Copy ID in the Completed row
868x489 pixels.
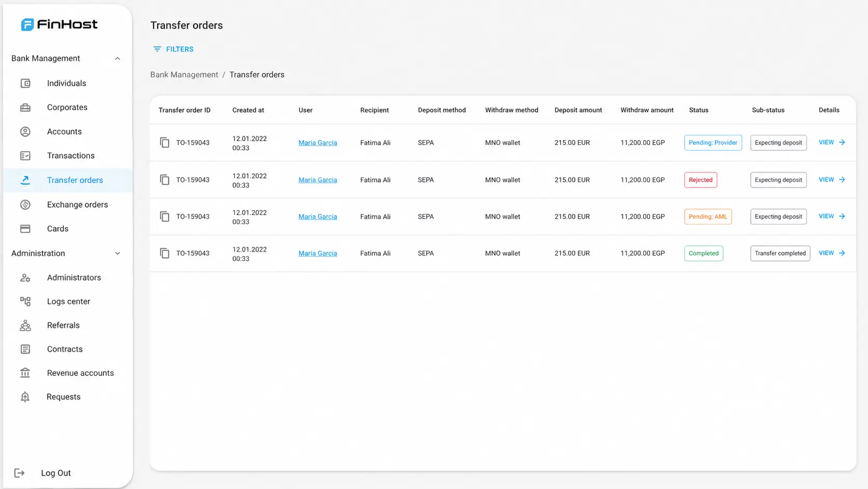[x=165, y=254]
